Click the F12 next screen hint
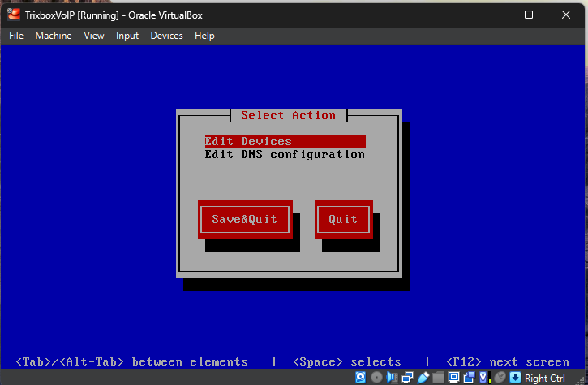The height and width of the screenshot is (385, 588). click(508, 361)
